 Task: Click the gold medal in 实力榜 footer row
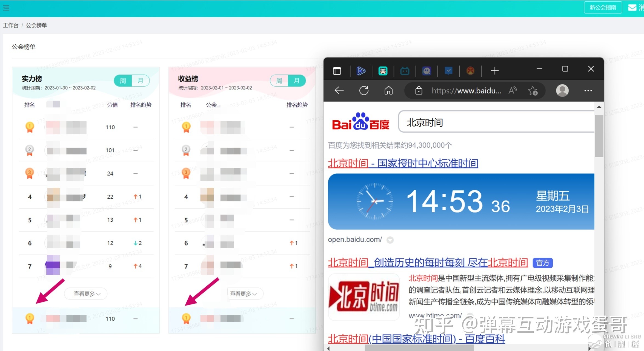(x=30, y=319)
